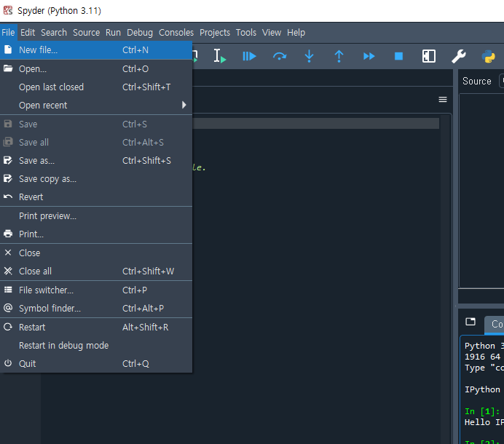This screenshot has height=444, width=504.
Task: Open the Edit menu
Action: [x=28, y=33]
